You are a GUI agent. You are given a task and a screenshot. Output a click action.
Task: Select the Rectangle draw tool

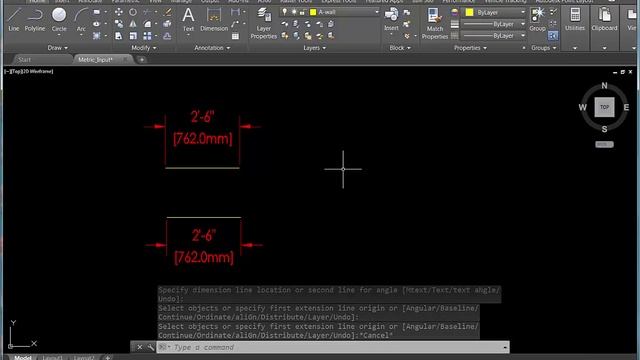[x=97, y=12]
